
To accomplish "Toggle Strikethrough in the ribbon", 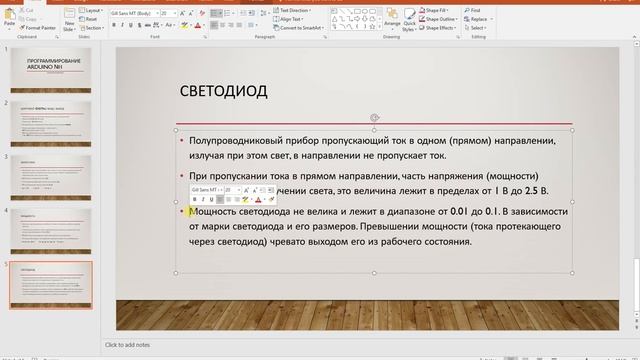I will pos(147,25).
